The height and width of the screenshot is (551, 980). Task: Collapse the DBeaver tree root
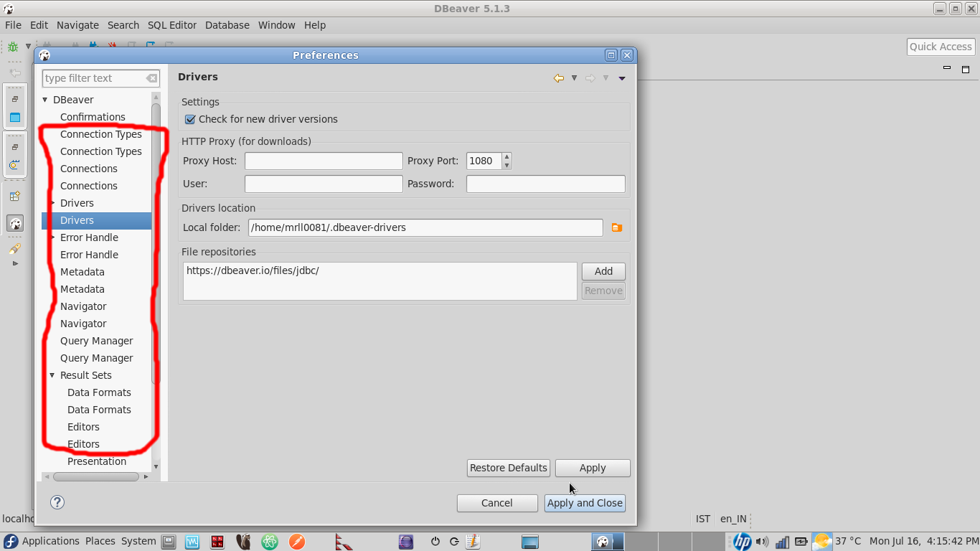tap(44, 100)
